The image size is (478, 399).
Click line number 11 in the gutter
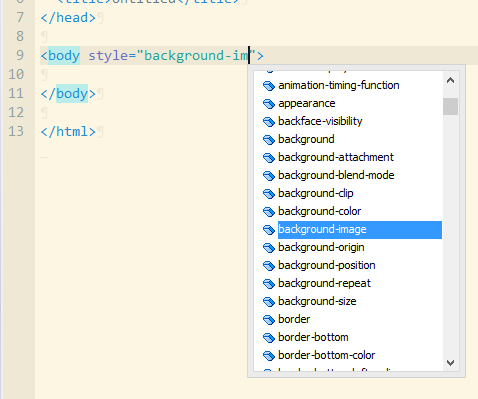[x=16, y=93]
